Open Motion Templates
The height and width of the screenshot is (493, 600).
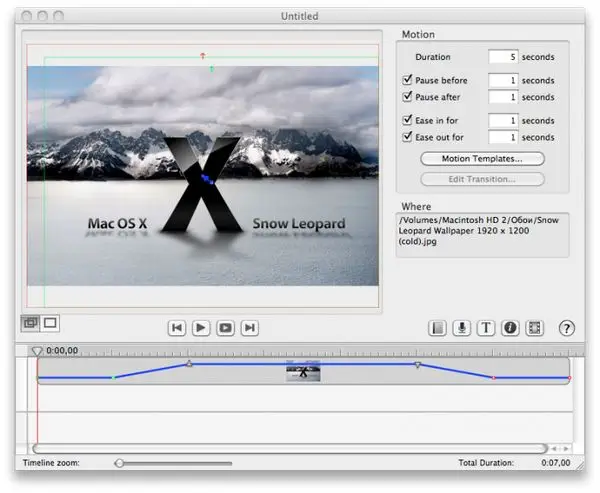click(482, 159)
